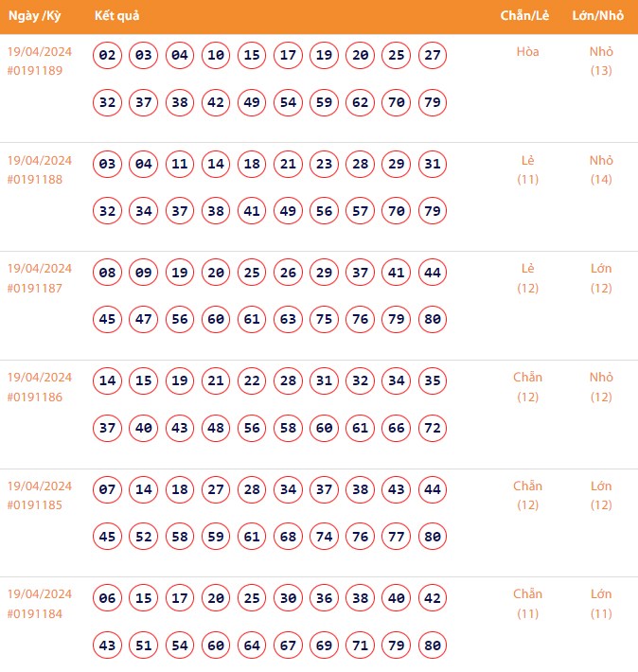
Task: Open draw ID #0191184
Action: click(35, 613)
